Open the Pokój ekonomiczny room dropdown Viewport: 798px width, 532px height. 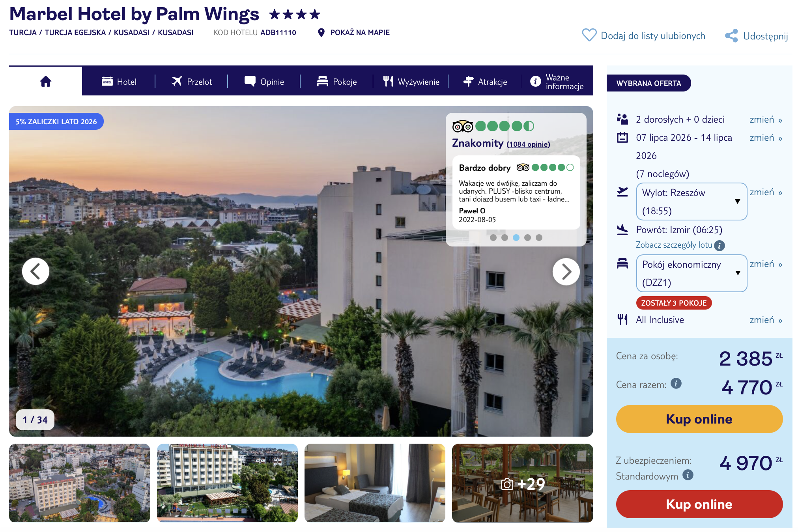coord(691,273)
